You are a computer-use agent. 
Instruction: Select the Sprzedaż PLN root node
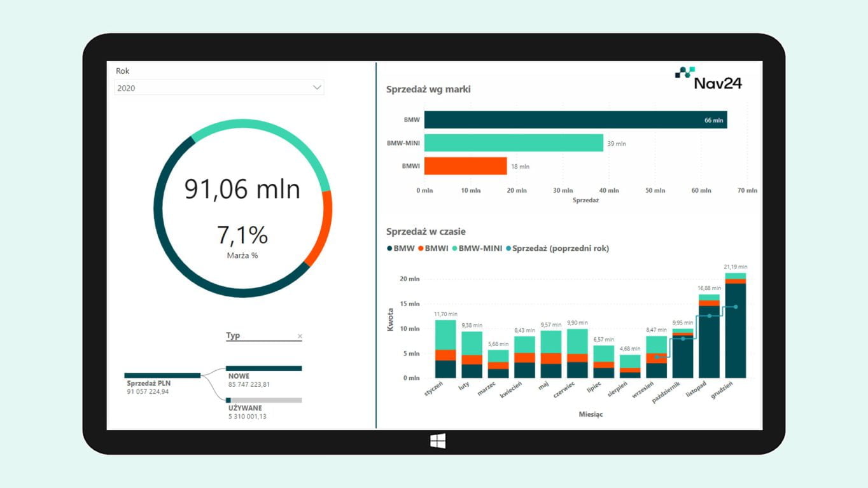click(162, 375)
